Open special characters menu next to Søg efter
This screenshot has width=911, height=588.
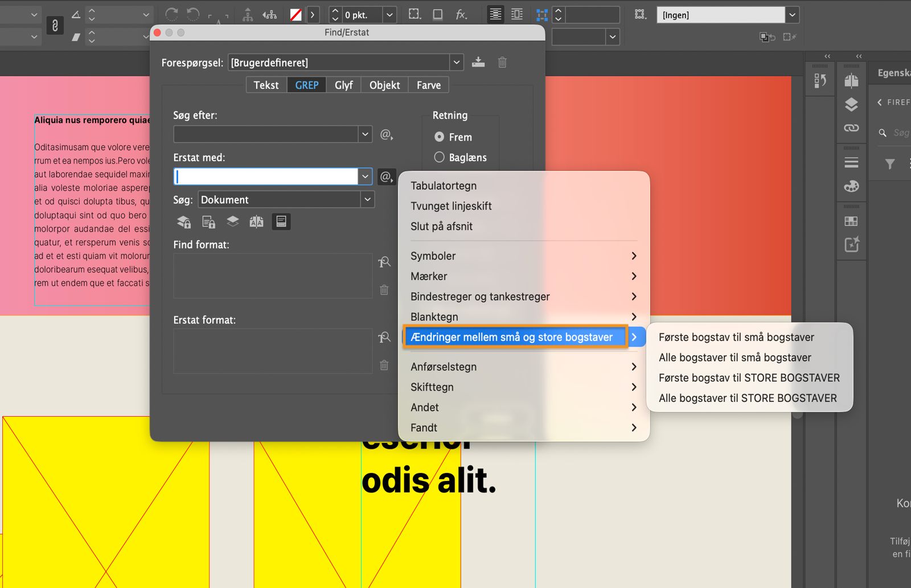coord(387,135)
